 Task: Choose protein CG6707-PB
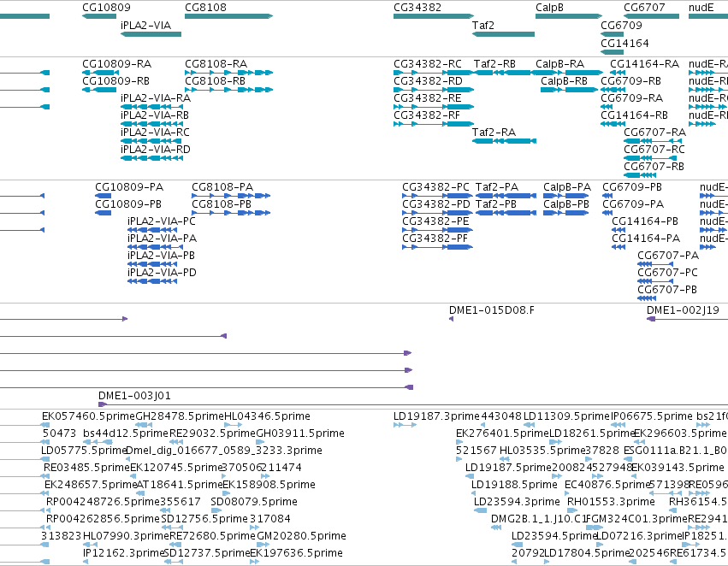[667, 290]
